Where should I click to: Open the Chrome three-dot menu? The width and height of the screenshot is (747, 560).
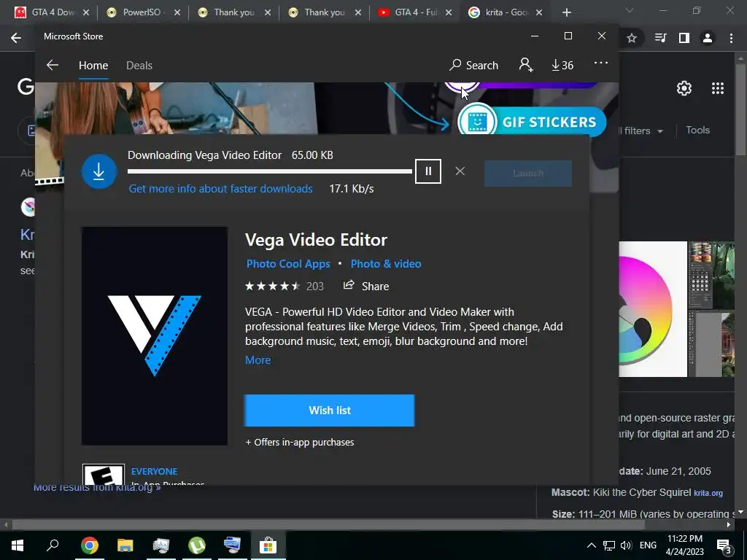coord(731,38)
